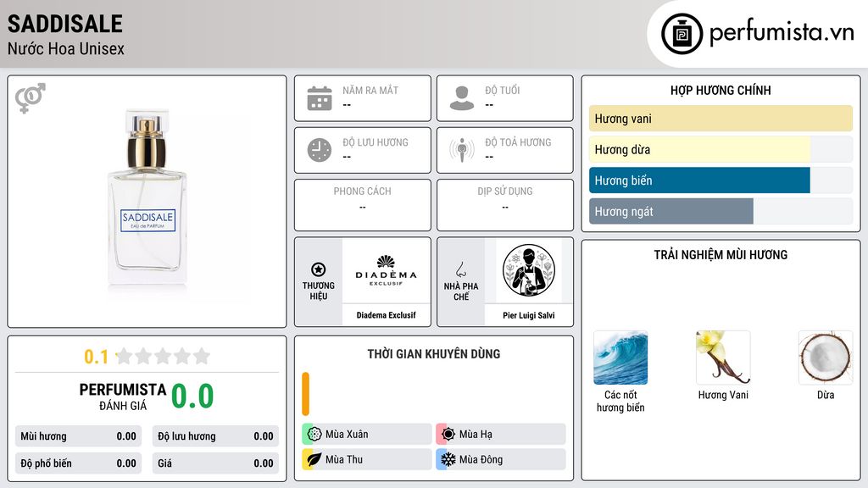This screenshot has width=868, height=488.
Task: Click the spring flower icon for Mùa Xuân
Action: 314,435
